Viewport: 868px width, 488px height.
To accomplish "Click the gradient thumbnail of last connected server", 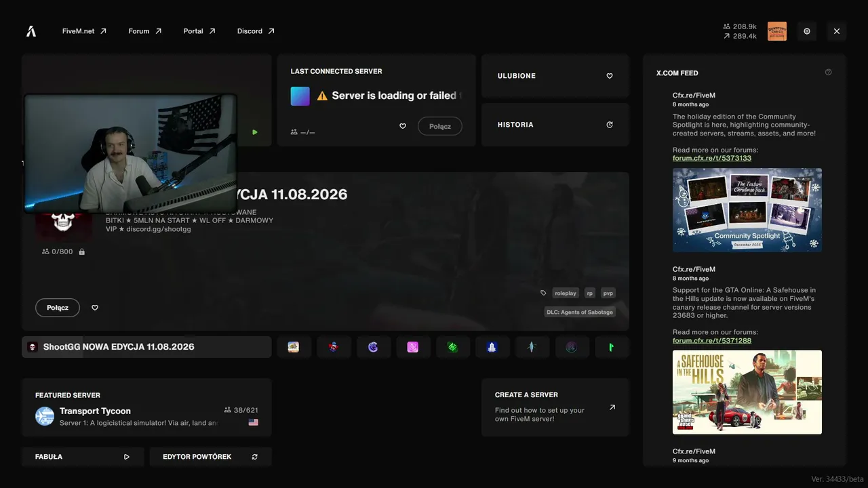I will tap(300, 96).
